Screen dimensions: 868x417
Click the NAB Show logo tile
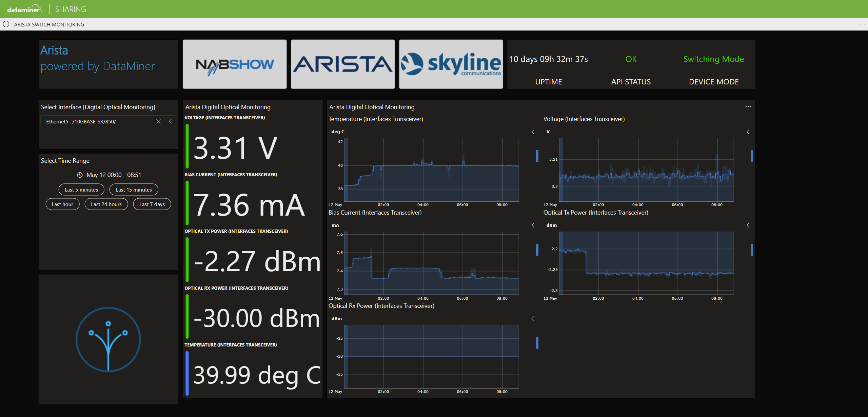pyautogui.click(x=235, y=64)
